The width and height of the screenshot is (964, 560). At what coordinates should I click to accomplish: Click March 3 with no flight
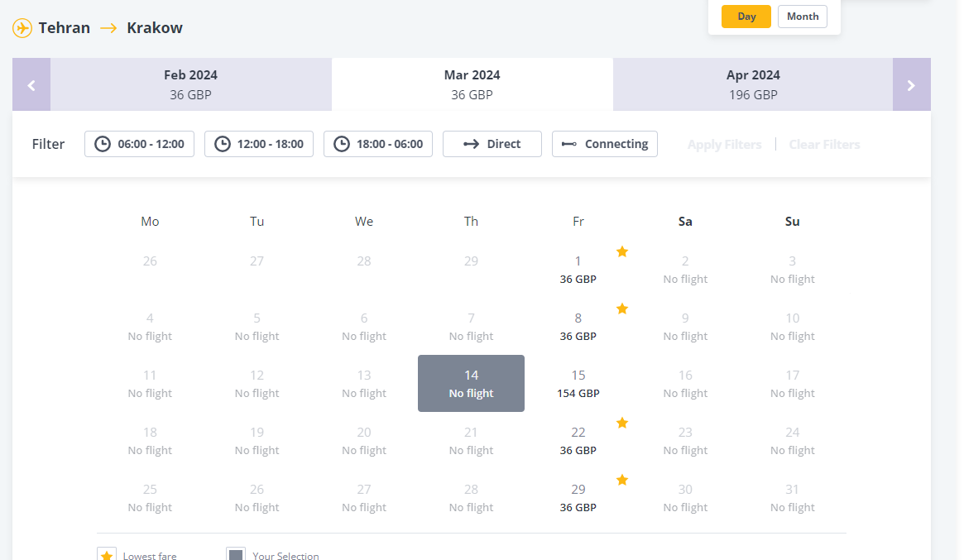pyautogui.click(x=793, y=269)
